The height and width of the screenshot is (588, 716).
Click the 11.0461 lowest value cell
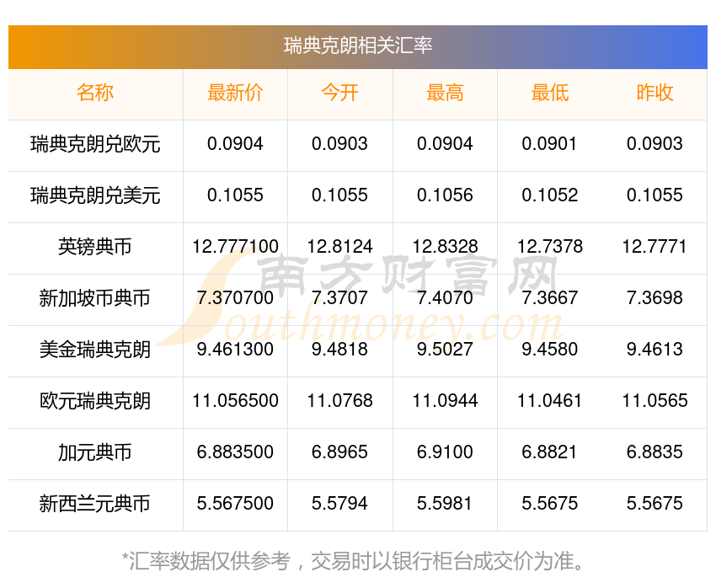click(x=550, y=401)
